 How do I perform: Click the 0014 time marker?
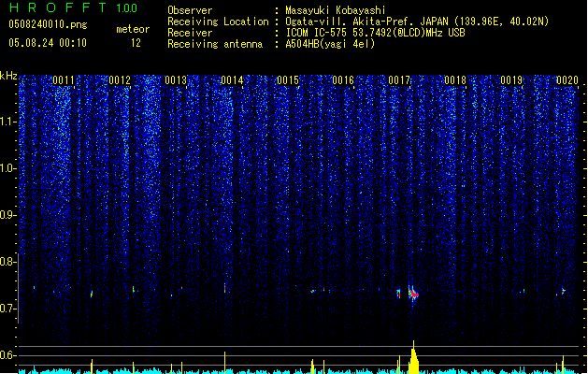[232, 80]
